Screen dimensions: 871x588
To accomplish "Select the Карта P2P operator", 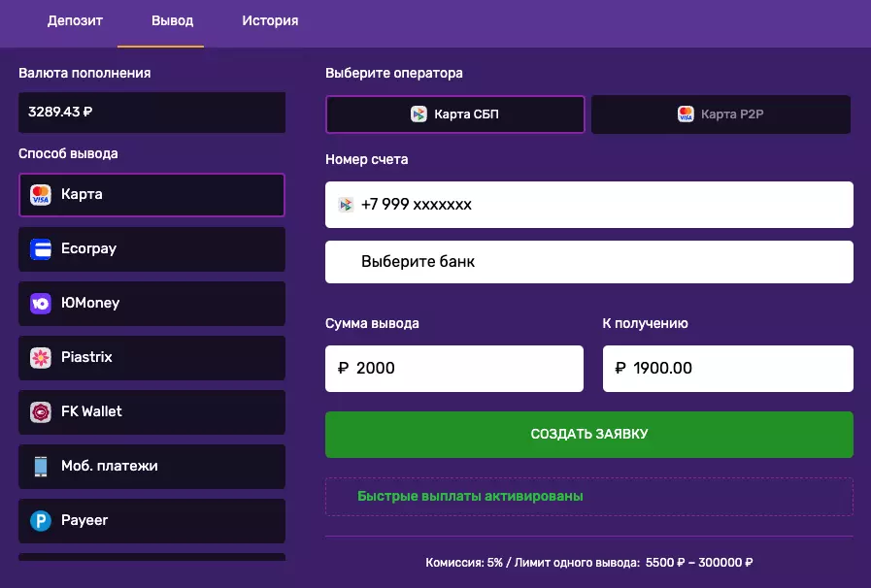I will coord(720,114).
